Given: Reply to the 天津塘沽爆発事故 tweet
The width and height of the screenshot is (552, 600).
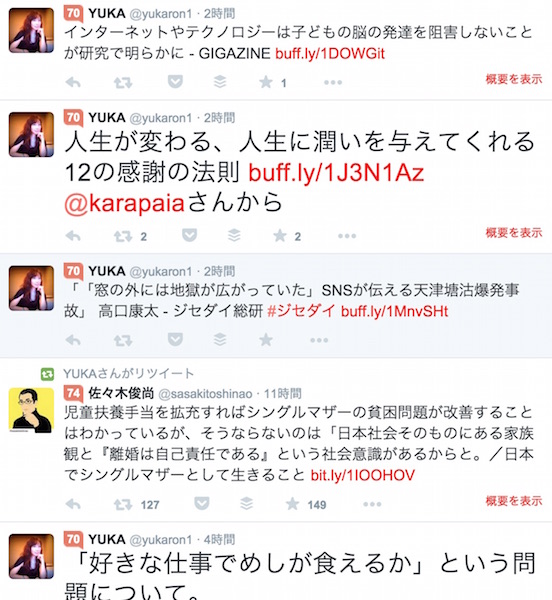Looking at the screenshot, I should (x=73, y=340).
